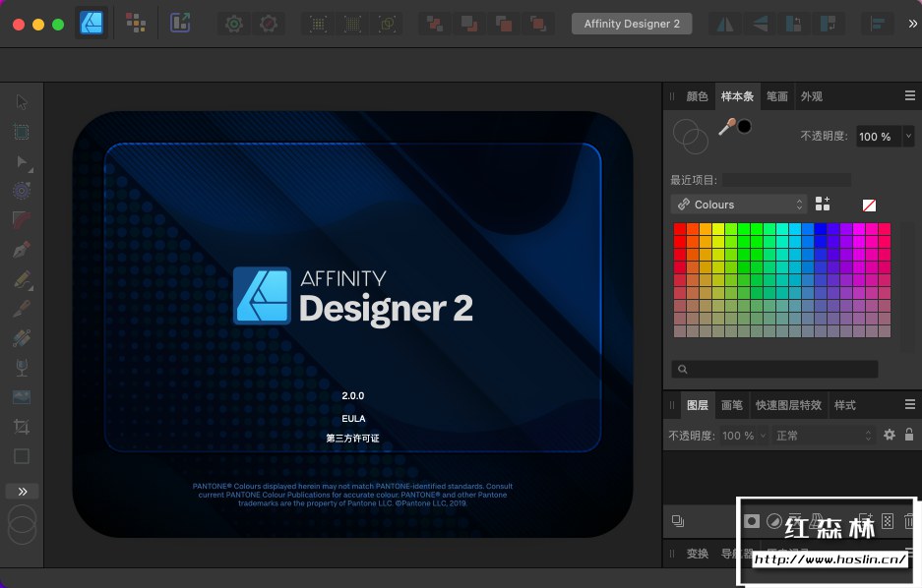Switch to the 图层 tab
Viewport: 922px width, 588px height.
(x=698, y=405)
